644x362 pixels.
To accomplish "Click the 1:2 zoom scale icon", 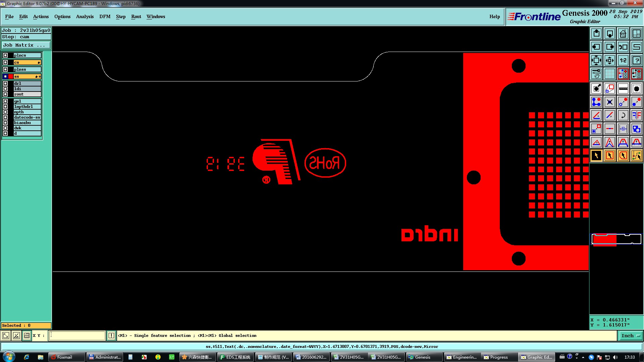I will [623, 60].
